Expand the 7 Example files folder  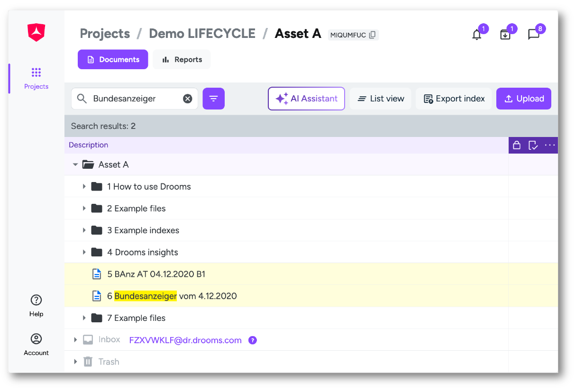pos(84,318)
